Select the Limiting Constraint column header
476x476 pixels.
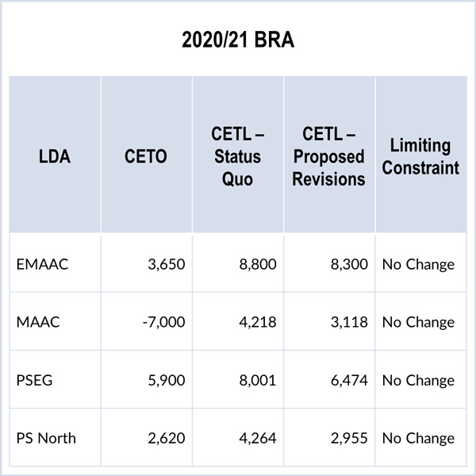[x=420, y=156]
